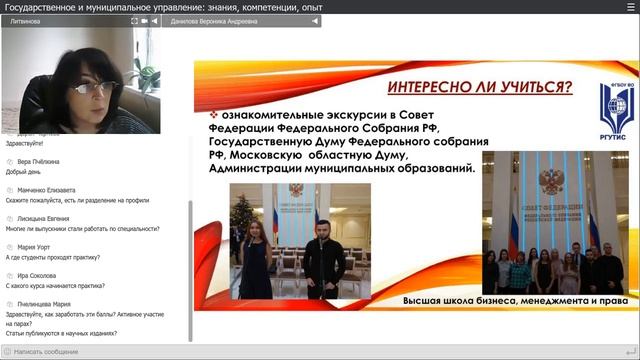
Task: Click the Литвинова webcam video feed
Action: [x=81, y=80]
